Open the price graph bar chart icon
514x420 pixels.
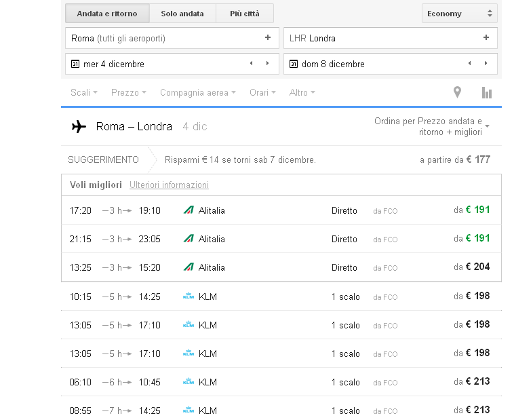(x=486, y=93)
